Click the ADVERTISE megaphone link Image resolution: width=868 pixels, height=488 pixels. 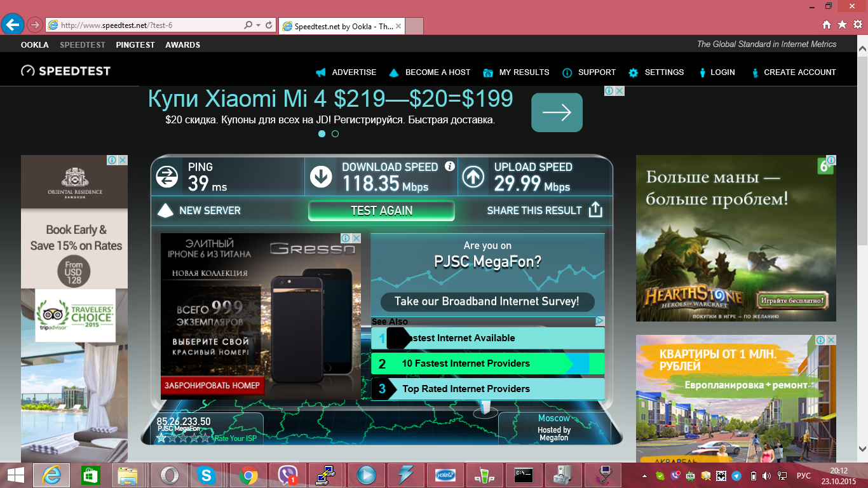click(x=346, y=72)
